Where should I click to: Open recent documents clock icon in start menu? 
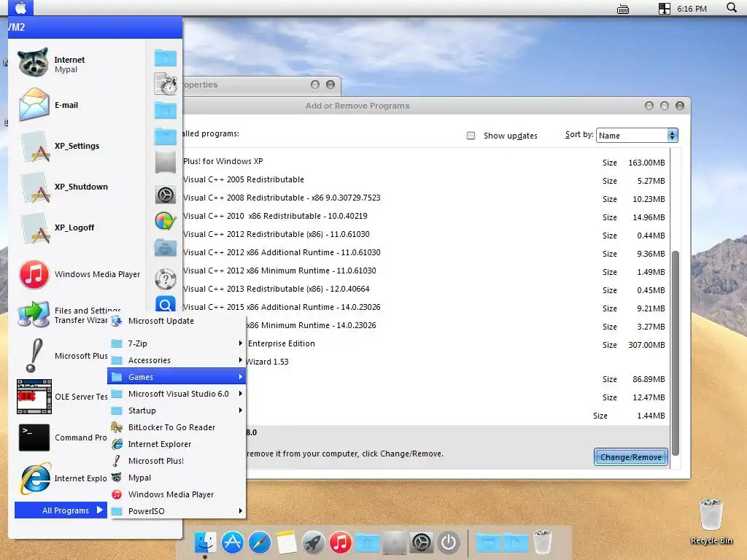click(x=166, y=85)
